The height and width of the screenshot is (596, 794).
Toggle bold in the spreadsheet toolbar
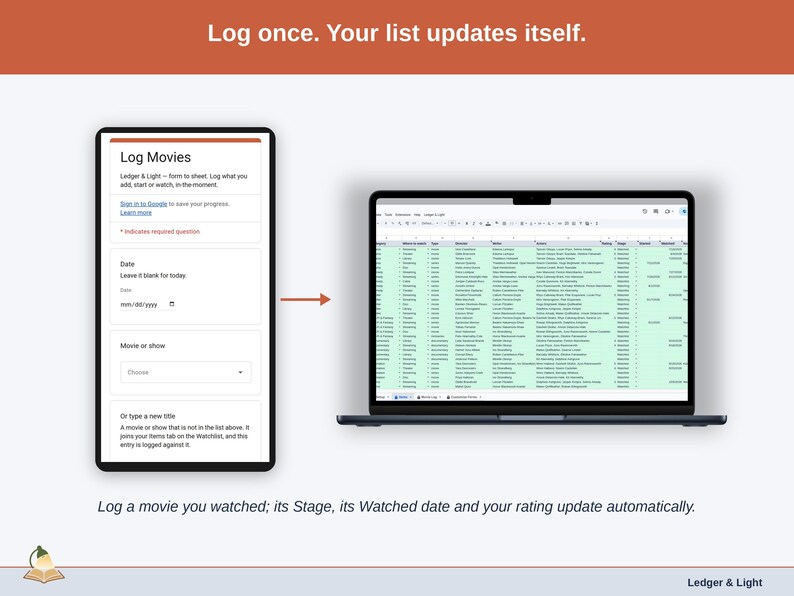pyautogui.click(x=467, y=223)
